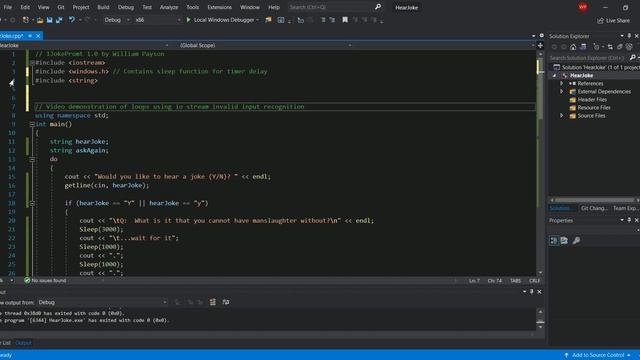Click the No issues found indicator
The image size is (640, 360).
point(45,280)
